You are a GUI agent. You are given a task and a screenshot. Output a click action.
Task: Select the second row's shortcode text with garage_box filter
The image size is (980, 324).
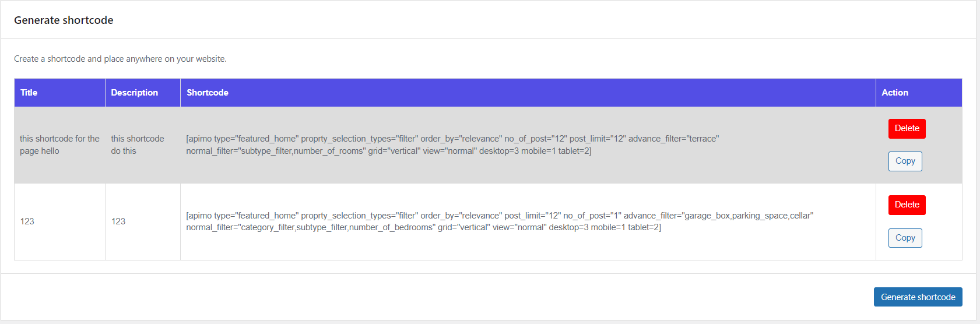coord(500,221)
